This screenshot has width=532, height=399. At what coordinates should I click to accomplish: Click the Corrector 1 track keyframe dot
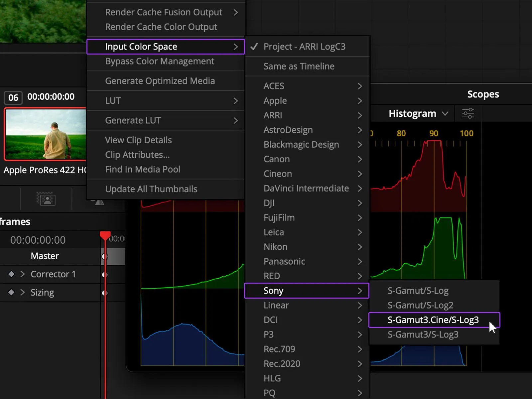[105, 275]
